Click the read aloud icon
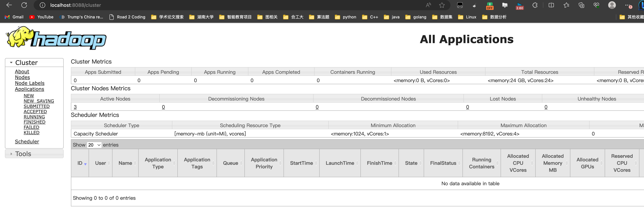This screenshot has width=644, height=213. tap(428, 5)
